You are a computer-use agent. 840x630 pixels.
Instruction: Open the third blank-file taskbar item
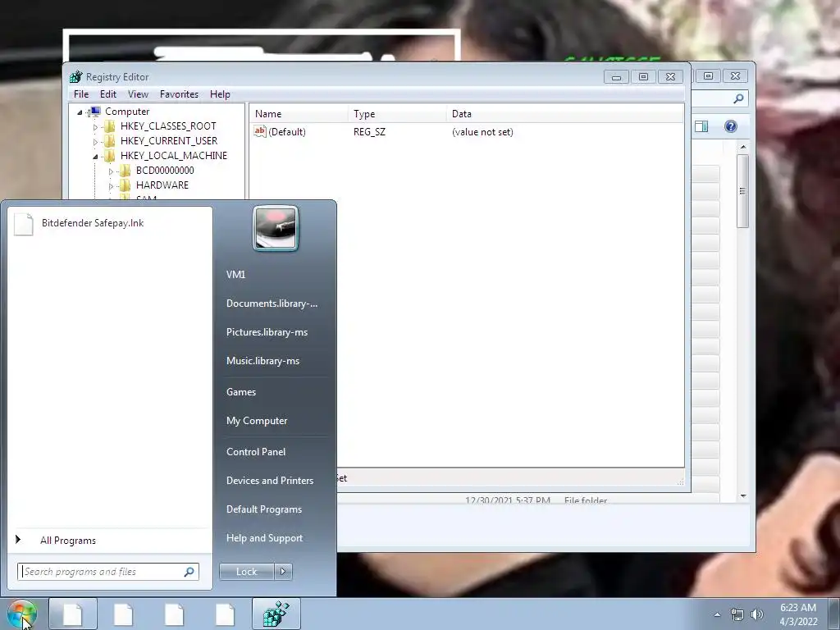[174, 614]
